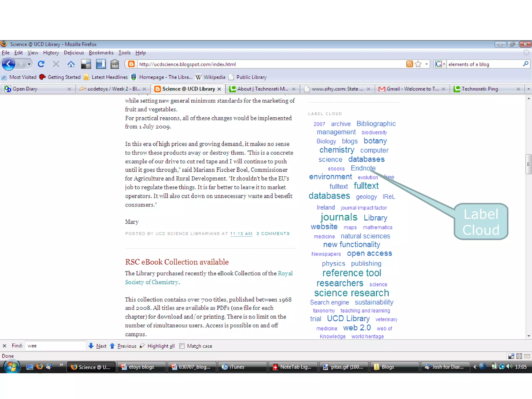Click the Reload page icon

tap(41, 64)
